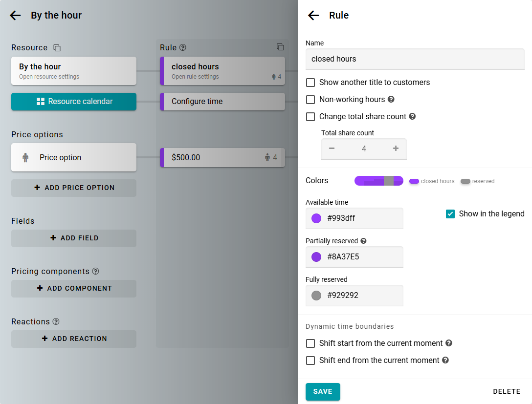The height and width of the screenshot is (404, 532).
Task: Click the Name input field
Action: [x=415, y=59]
